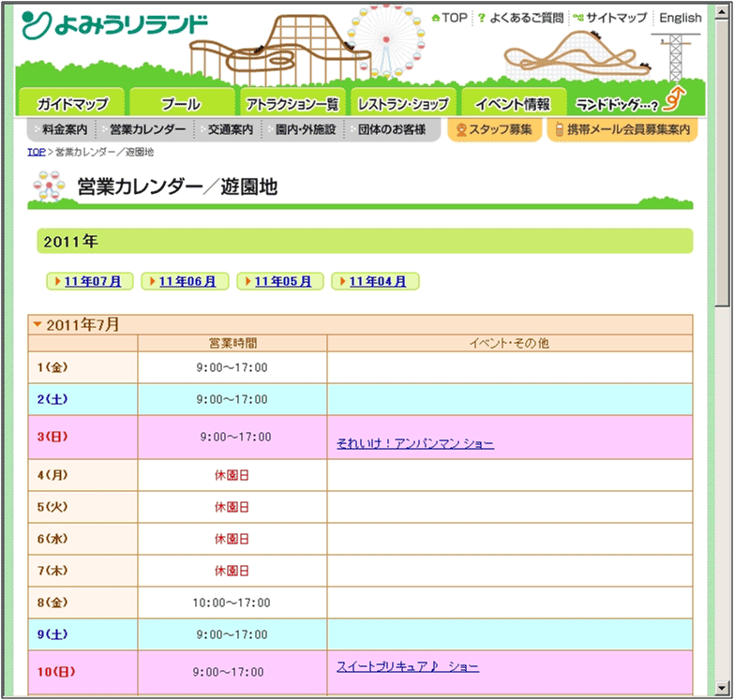Open mobile mail member signup button
The image size is (734, 700).
622,129
